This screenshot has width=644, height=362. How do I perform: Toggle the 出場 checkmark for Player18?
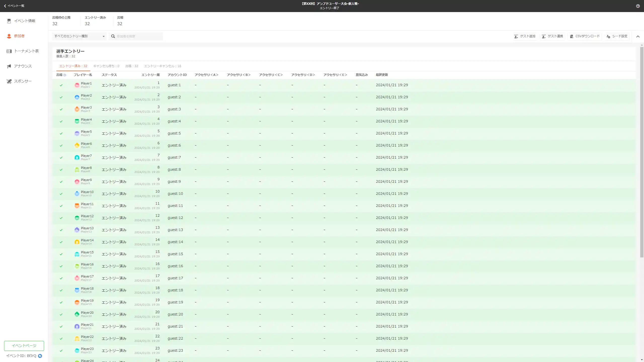tap(61, 290)
